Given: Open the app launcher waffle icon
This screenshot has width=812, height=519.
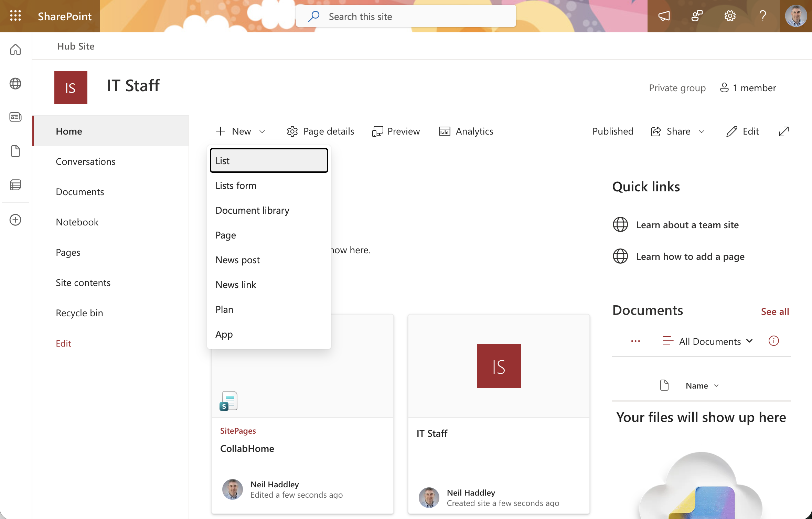Looking at the screenshot, I should pyautogui.click(x=15, y=16).
